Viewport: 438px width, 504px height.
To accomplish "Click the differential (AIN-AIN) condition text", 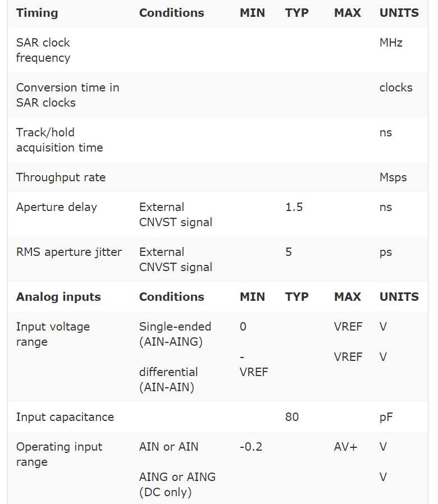I will point(168,379).
